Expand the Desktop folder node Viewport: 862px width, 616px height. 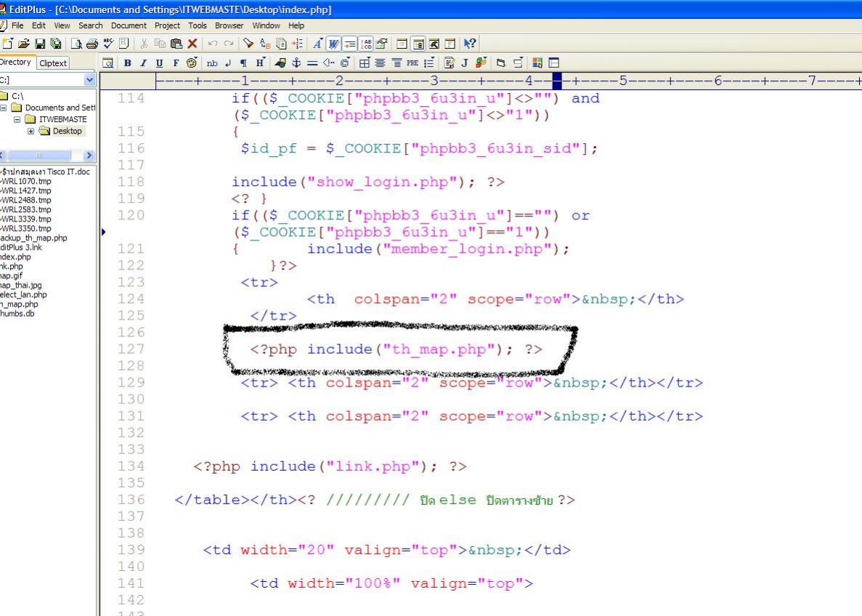tap(31, 131)
